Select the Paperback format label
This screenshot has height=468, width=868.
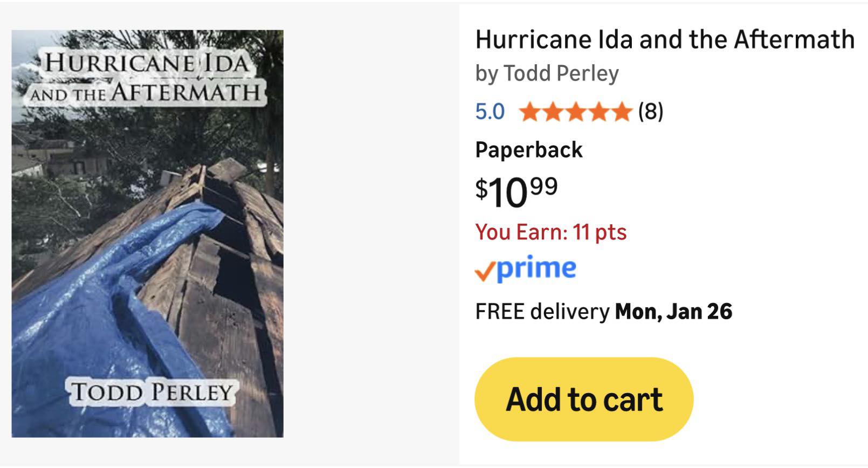[x=528, y=150]
